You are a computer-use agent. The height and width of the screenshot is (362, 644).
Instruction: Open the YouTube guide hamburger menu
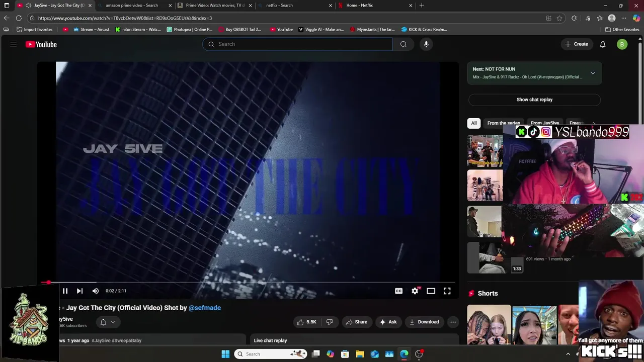[x=14, y=44]
